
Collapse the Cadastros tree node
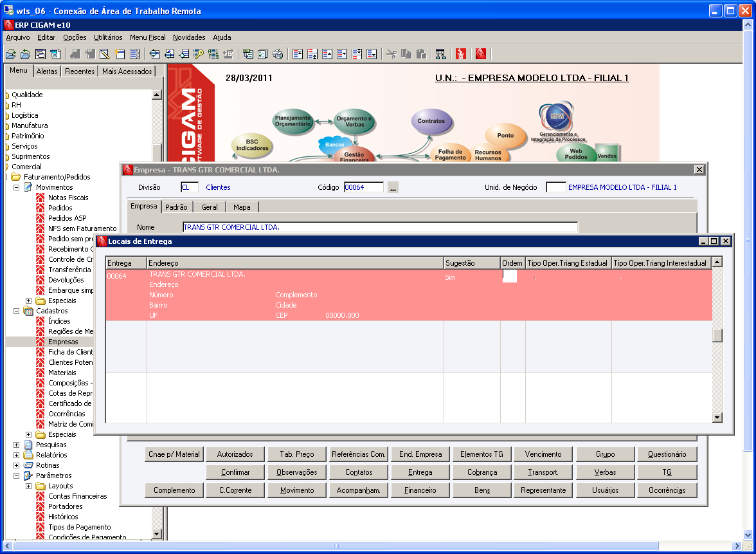pyautogui.click(x=17, y=311)
